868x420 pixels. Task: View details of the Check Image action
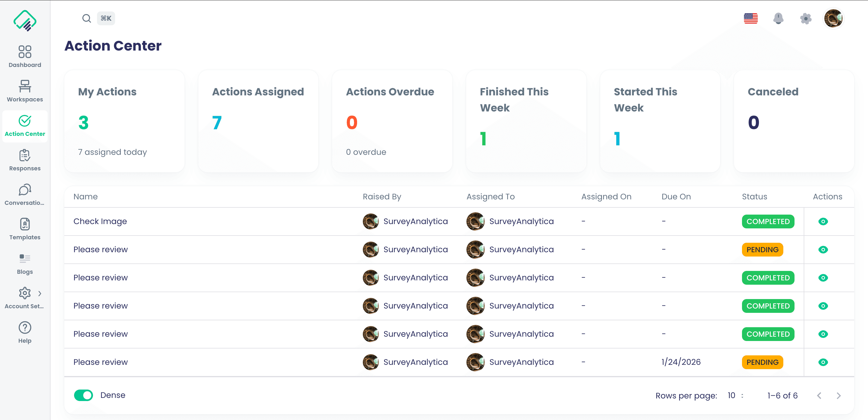point(823,221)
